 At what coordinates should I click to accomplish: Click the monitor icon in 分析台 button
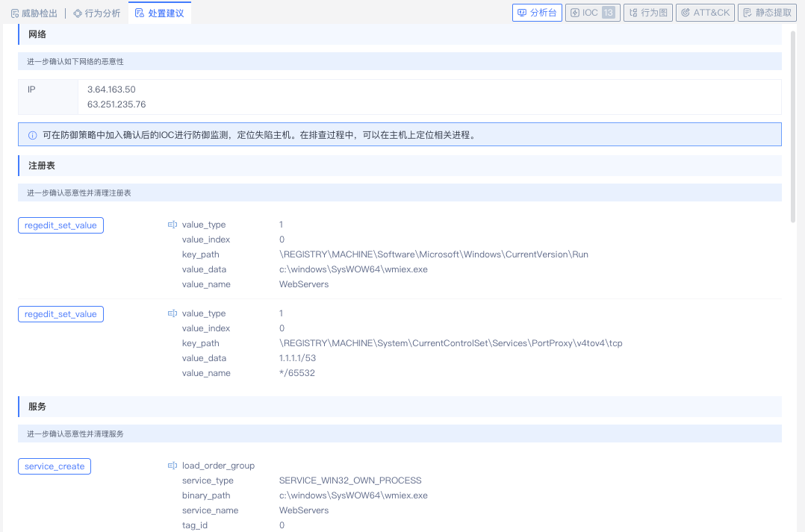point(522,13)
